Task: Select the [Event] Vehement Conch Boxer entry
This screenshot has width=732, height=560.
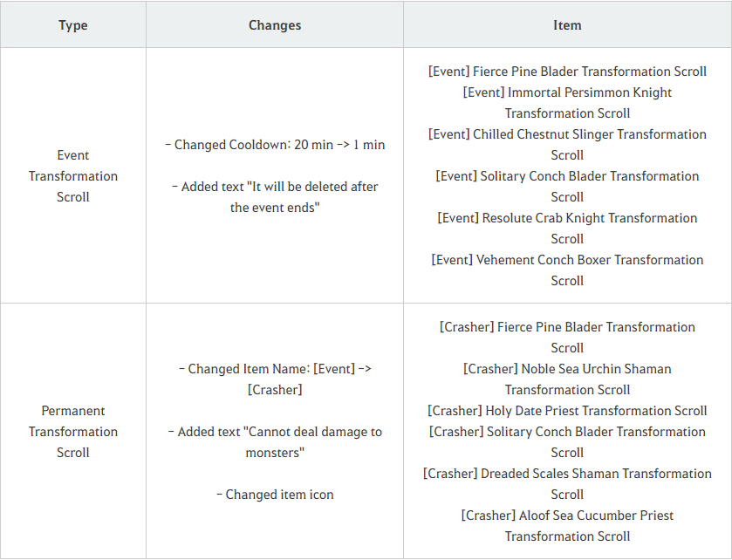Action: (x=567, y=270)
